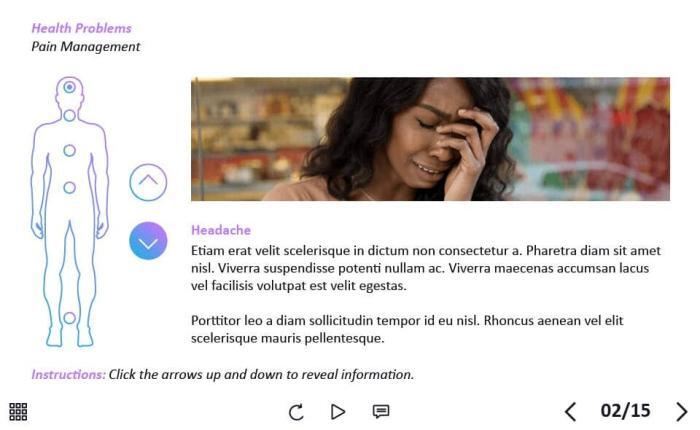This screenshot has height=430, width=700.
Task: Click the 02/15 slide counter
Action: (625, 411)
